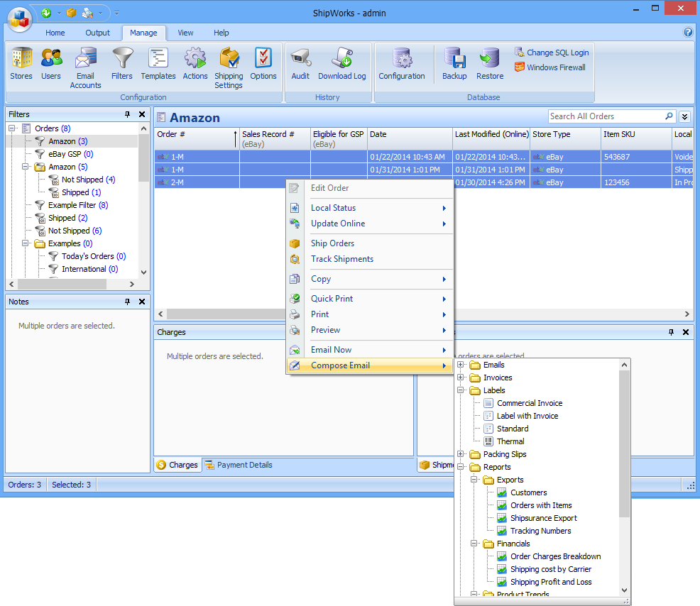
Task: Select the Shipping Profit and Loss report
Action: (x=551, y=582)
